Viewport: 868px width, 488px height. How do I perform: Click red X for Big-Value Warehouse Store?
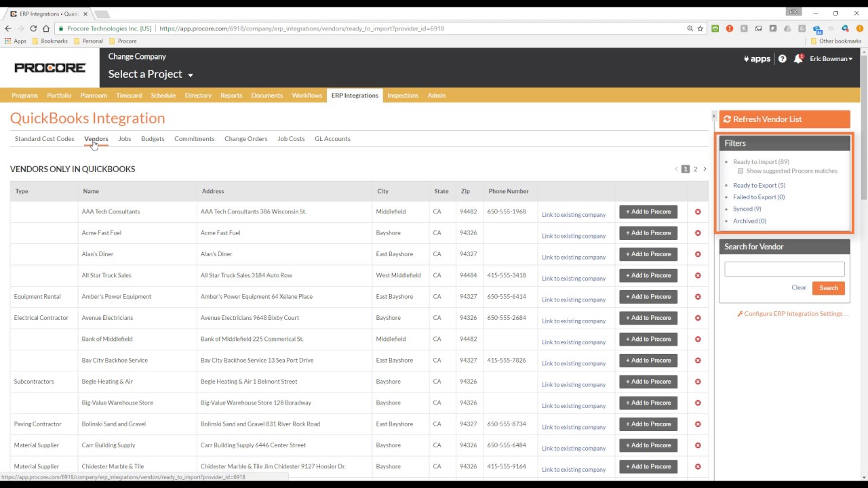(698, 403)
